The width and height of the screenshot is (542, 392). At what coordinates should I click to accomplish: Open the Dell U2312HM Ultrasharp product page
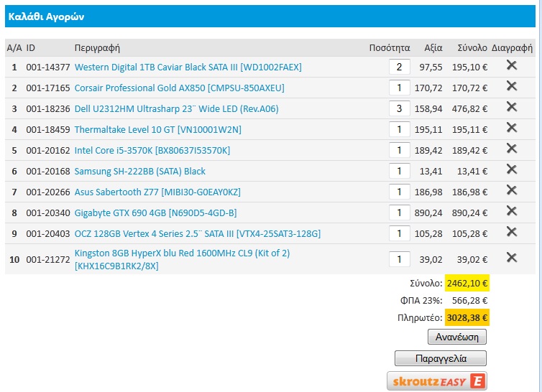[176, 109]
